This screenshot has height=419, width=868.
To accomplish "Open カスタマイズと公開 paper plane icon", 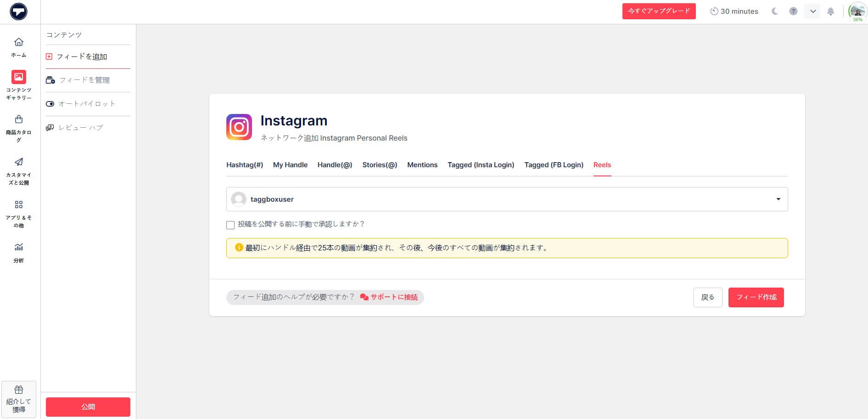I will (x=19, y=162).
